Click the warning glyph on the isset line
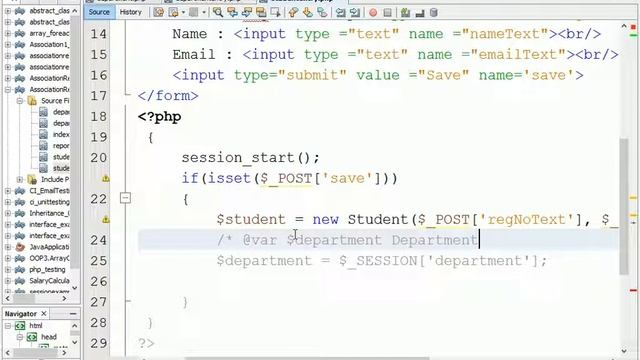Screen dimensions: 640x360 106,178
